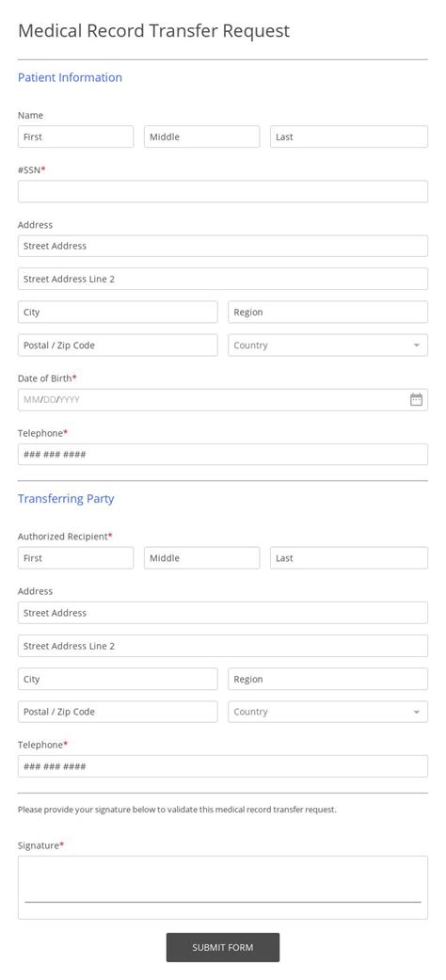Focus the patient City field

[118, 312]
